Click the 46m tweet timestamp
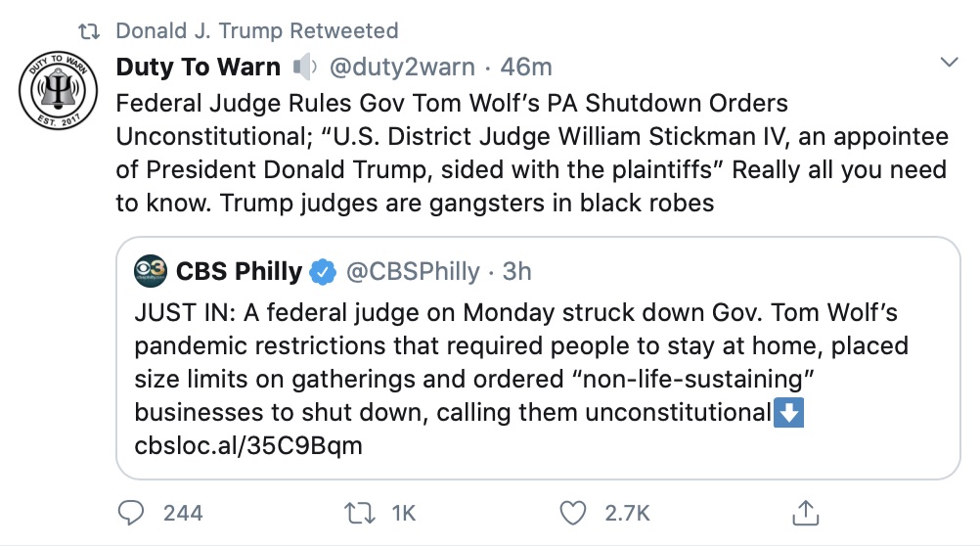 (526, 68)
